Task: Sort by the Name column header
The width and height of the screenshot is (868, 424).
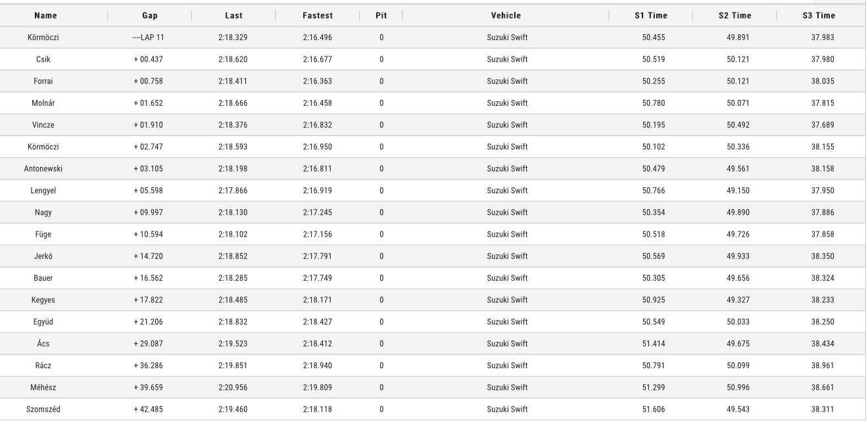Action: (x=45, y=15)
